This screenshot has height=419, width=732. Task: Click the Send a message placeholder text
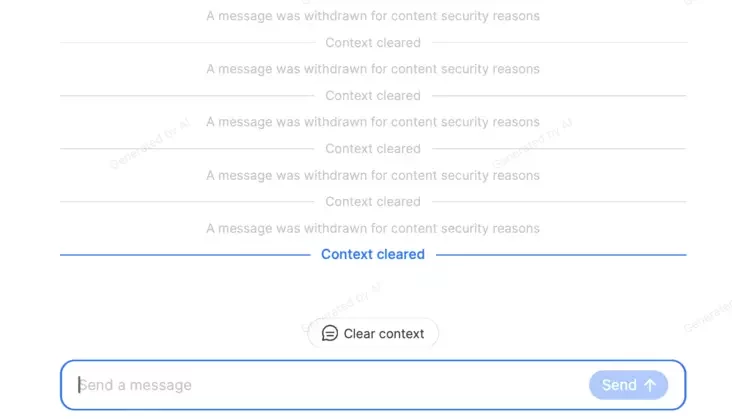(x=136, y=385)
